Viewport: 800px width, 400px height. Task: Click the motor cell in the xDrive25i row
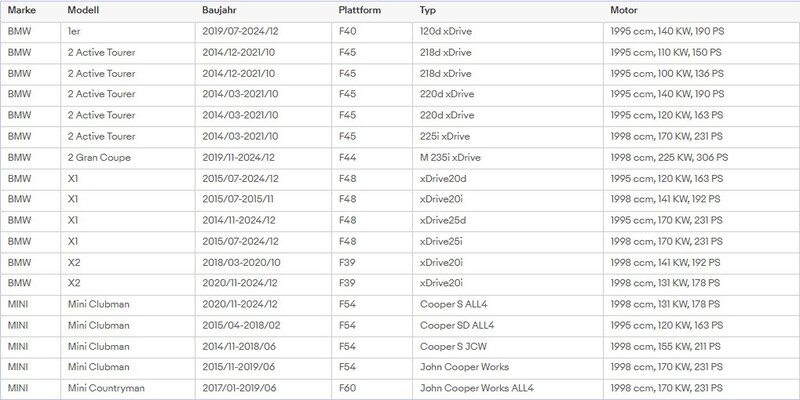pyautogui.click(x=666, y=241)
